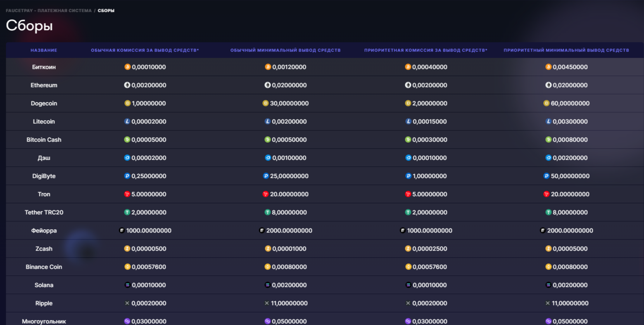
Task: Click the Многоугольник row name
Action: [44, 321]
